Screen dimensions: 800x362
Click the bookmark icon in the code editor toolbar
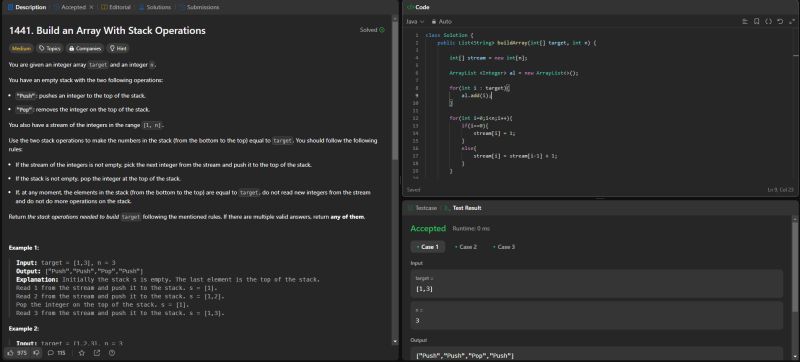(x=757, y=21)
